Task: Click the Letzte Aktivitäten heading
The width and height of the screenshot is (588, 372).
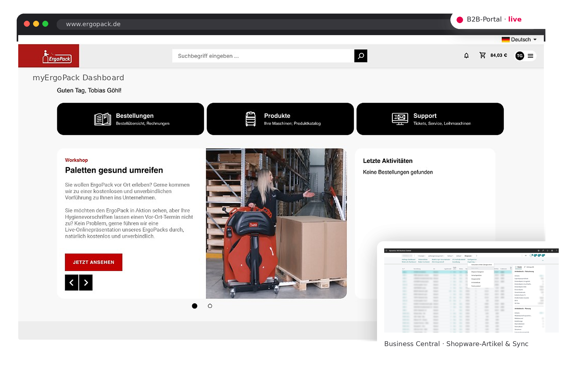Action: [388, 161]
